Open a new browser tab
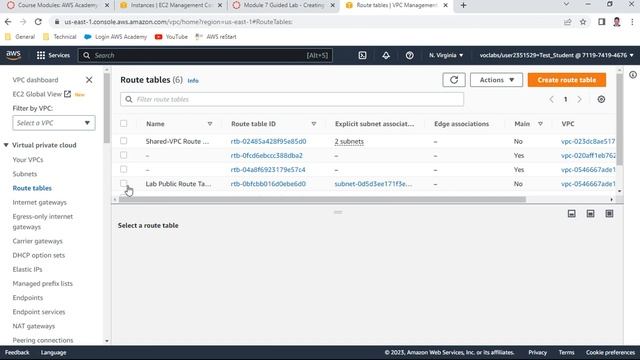The height and width of the screenshot is (360, 640). tap(463, 5)
